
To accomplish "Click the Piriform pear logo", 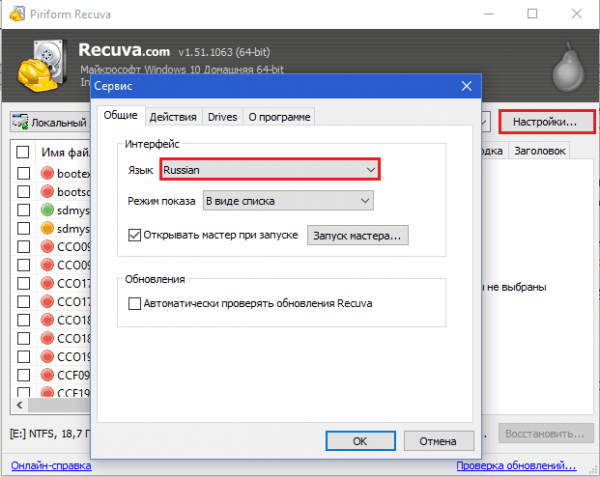I will point(569,68).
